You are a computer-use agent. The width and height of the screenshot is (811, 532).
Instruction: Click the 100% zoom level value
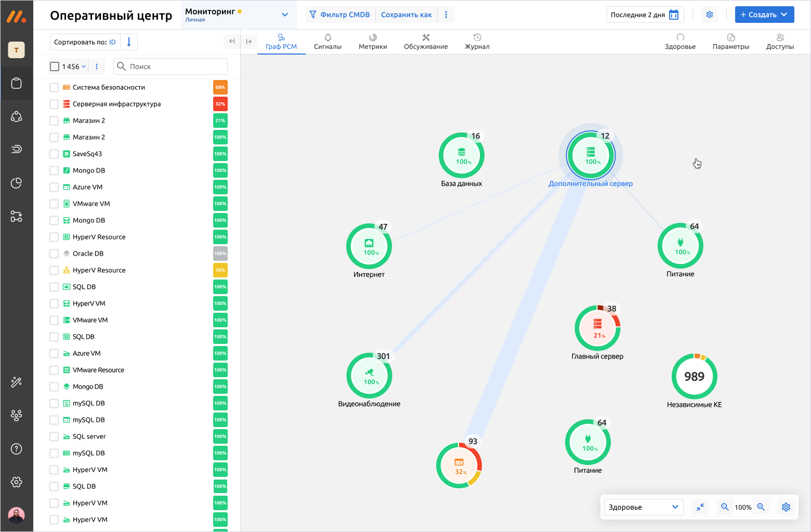pos(743,508)
